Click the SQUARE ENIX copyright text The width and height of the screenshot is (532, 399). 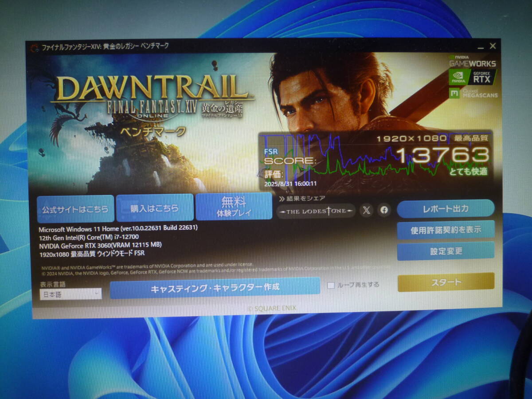(271, 308)
